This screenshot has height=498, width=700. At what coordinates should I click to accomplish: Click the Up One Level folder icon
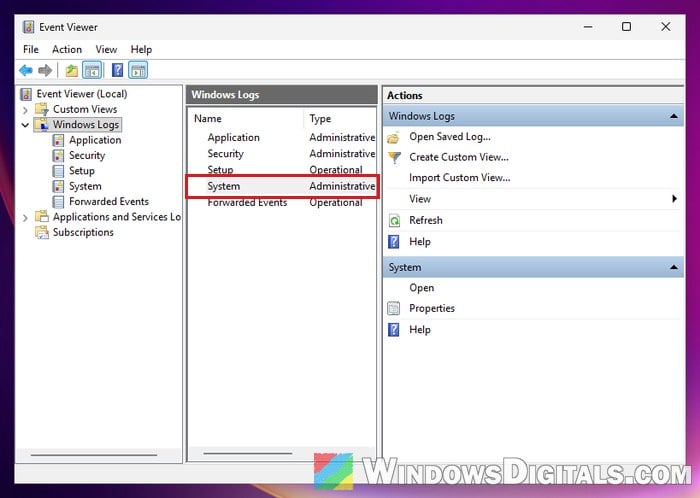click(x=71, y=70)
